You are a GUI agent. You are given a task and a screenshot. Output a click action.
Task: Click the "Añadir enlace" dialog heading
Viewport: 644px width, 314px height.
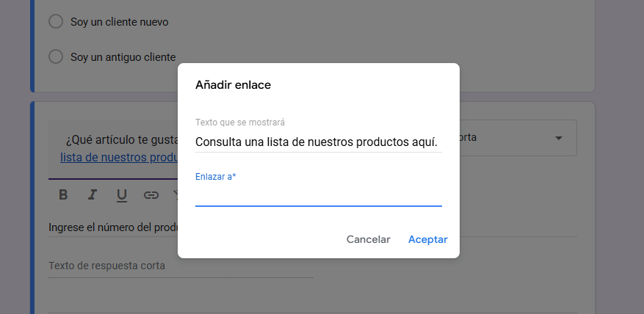(x=233, y=85)
